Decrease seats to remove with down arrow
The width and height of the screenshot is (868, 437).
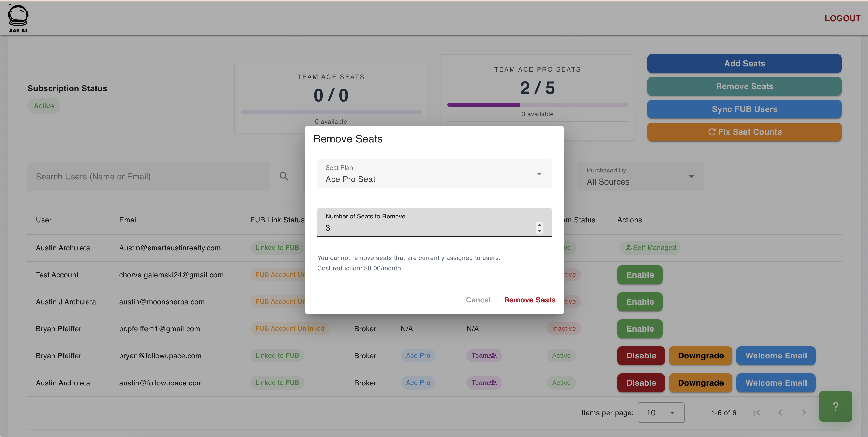540,231
